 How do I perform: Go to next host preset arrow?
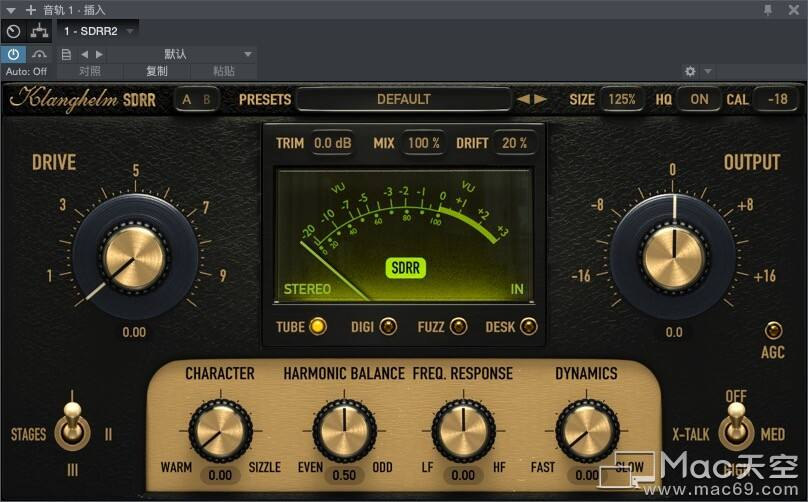99,54
